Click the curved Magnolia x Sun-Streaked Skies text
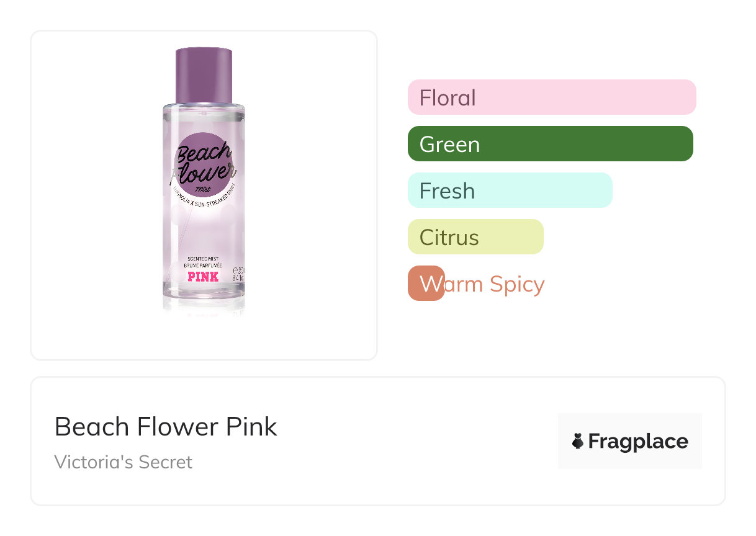Viewport: 756px width, 536px height. click(x=205, y=199)
